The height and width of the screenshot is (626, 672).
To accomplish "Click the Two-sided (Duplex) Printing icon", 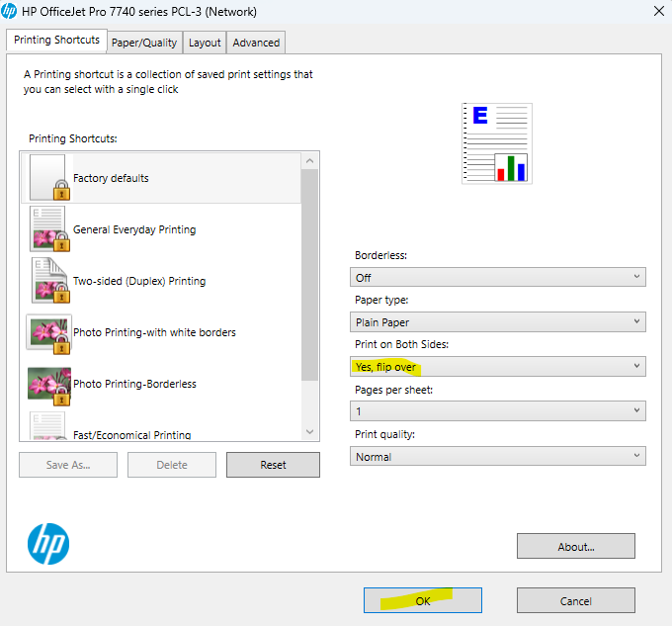I will coord(50,281).
